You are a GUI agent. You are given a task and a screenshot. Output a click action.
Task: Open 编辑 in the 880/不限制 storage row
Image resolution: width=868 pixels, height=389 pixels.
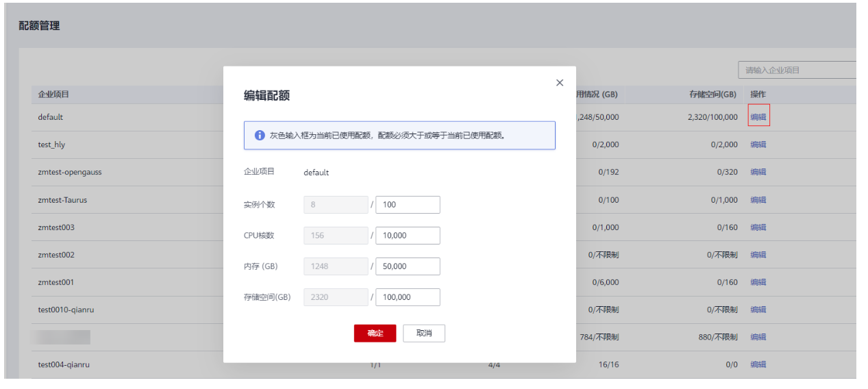click(x=758, y=337)
